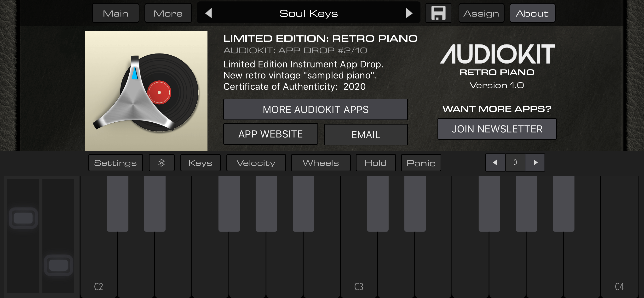The width and height of the screenshot is (644, 298).
Task: Toggle the Hold button
Action: (x=375, y=163)
